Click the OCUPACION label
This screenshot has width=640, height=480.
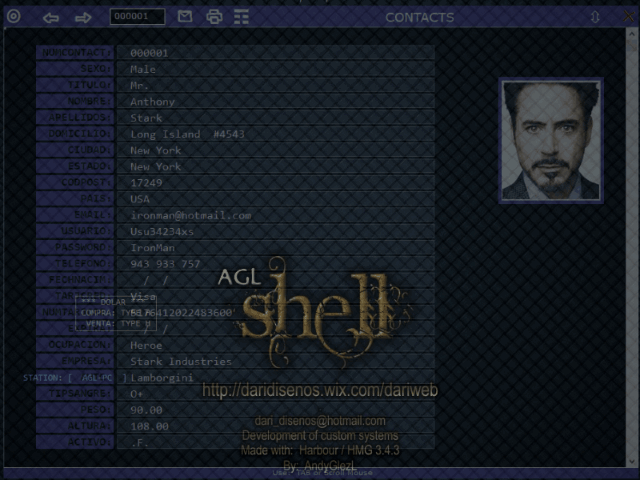click(75, 345)
